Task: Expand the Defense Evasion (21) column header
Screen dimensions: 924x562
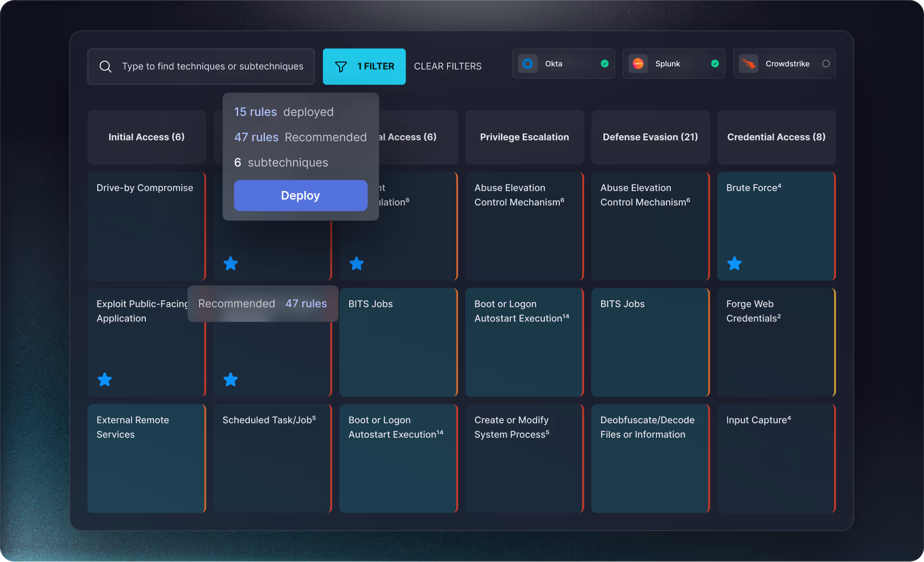Action: click(650, 137)
